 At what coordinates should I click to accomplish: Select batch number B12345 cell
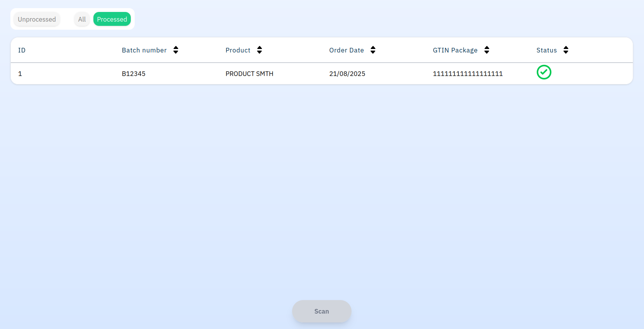tap(134, 74)
